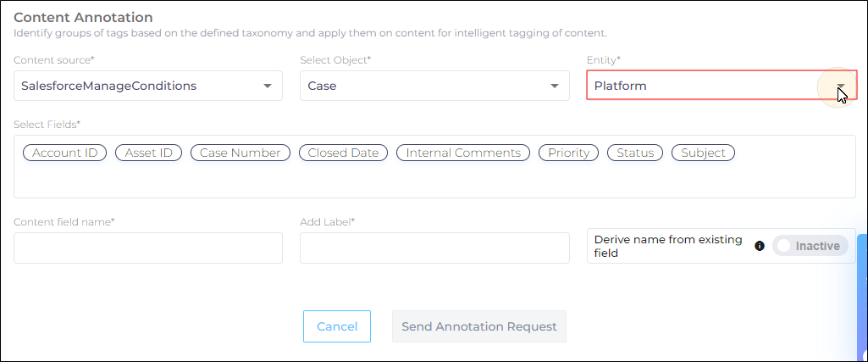Choose the Case Number field chip
868x362 pixels.
point(240,153)
